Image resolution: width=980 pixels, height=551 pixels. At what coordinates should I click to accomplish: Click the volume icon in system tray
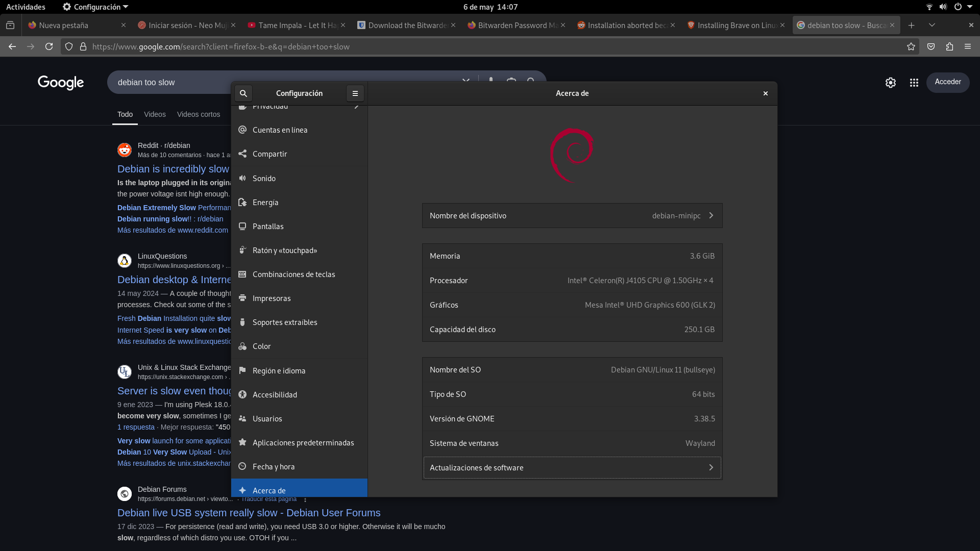(x=943, y=7)
